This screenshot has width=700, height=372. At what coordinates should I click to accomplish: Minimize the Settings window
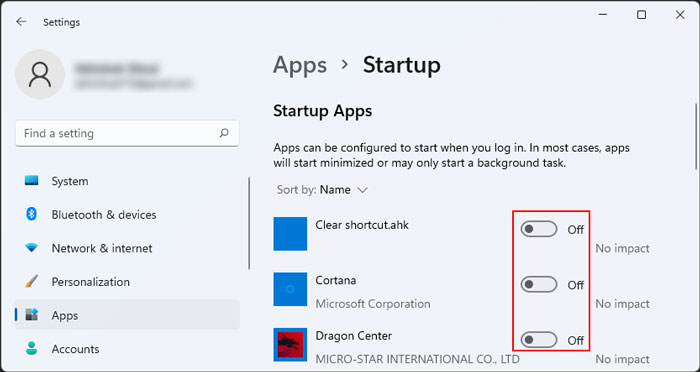pyautogui.click(x=604, y=15)
